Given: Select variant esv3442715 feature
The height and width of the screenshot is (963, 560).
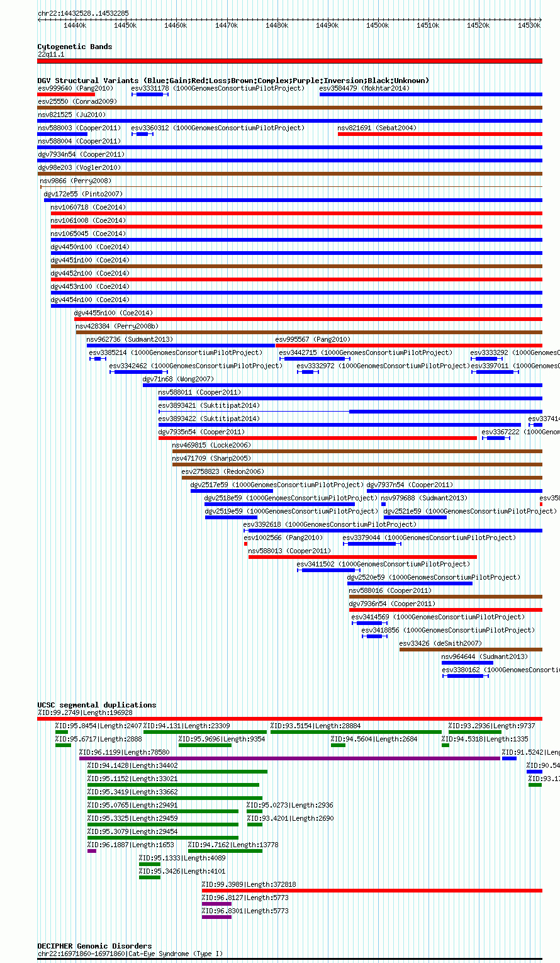Looking at the screenshot, I should click(315, 359).
